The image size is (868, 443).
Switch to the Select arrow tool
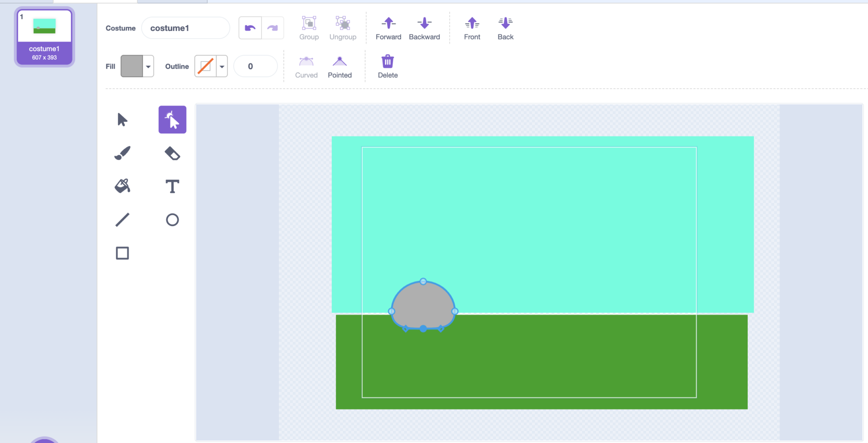[122, 119]
